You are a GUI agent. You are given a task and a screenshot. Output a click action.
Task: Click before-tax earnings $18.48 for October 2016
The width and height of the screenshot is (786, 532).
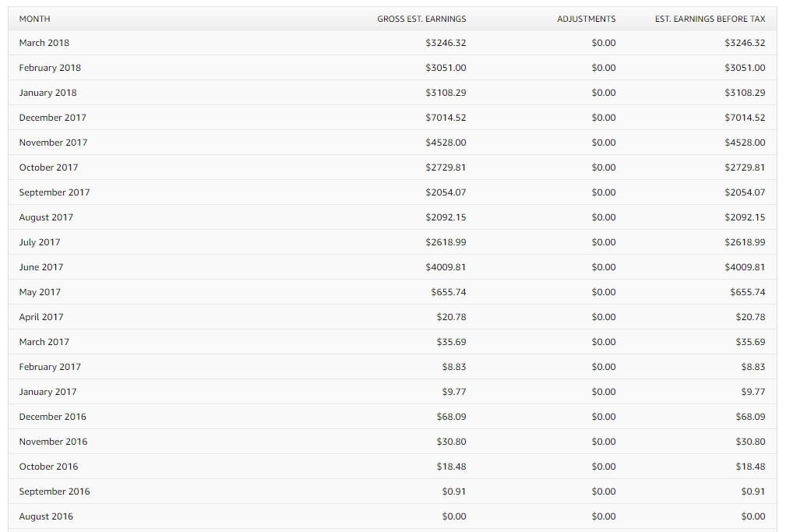pos(750,467)
